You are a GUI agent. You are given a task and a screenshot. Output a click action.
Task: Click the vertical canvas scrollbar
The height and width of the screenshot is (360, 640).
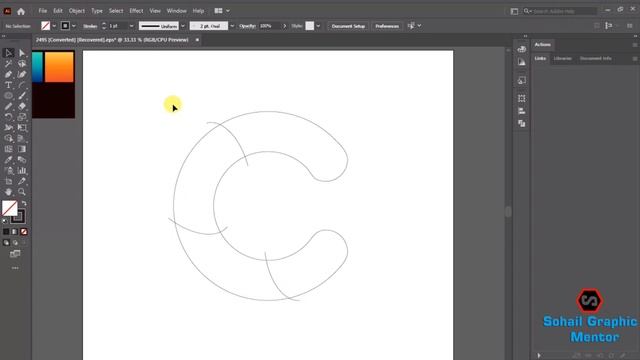tap(508, 211)
